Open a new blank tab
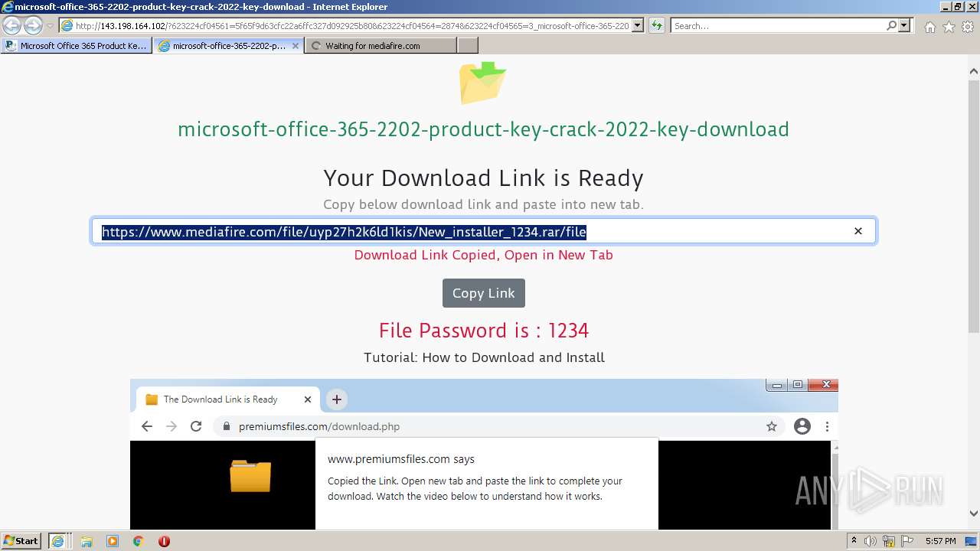The height and width of the screenshot is (551, 980). pos(467,46)
